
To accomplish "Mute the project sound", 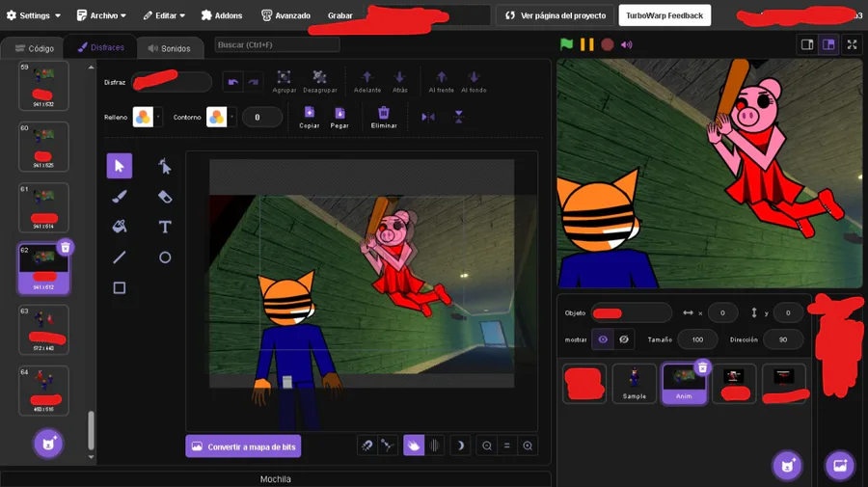I will click(627, 44).
